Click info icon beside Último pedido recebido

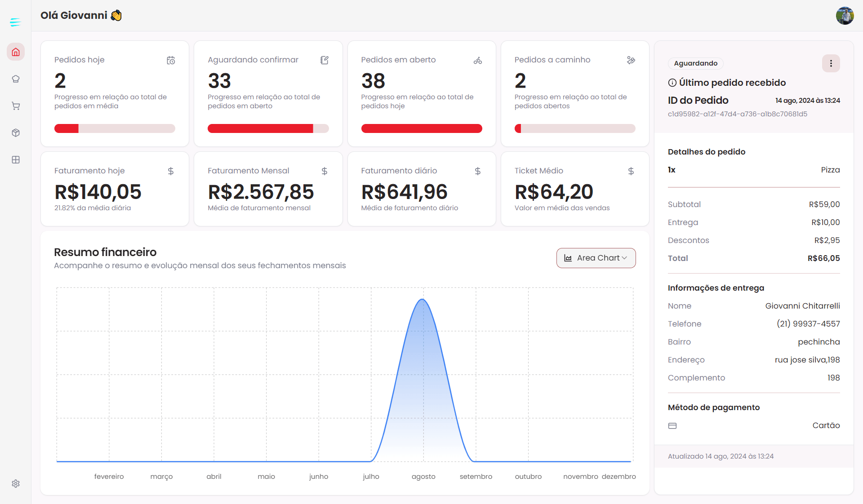pyautogui.click(x=672, y=83)
